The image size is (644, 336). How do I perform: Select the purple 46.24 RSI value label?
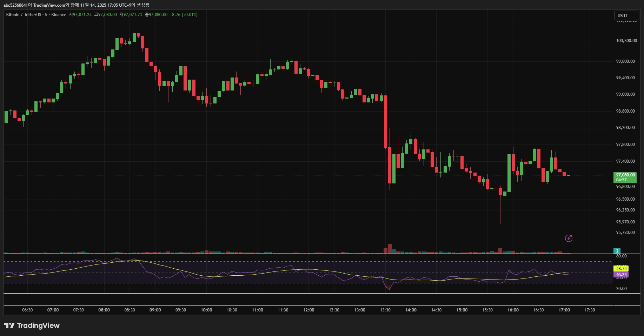621,275
